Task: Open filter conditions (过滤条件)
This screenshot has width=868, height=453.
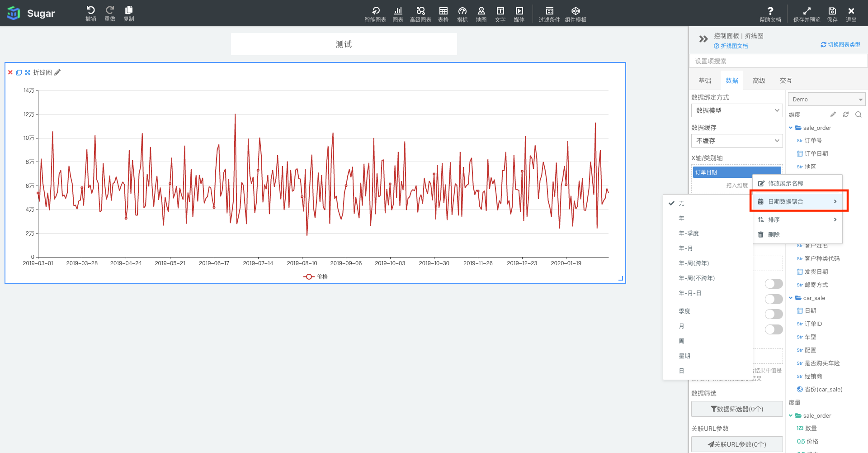Action: point(549,14)
